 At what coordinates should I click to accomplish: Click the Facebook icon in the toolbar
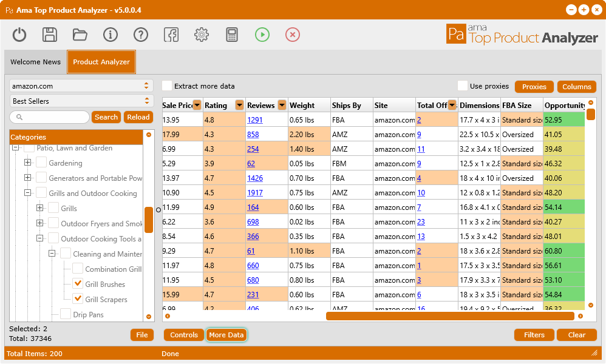[x=171, y=35]
